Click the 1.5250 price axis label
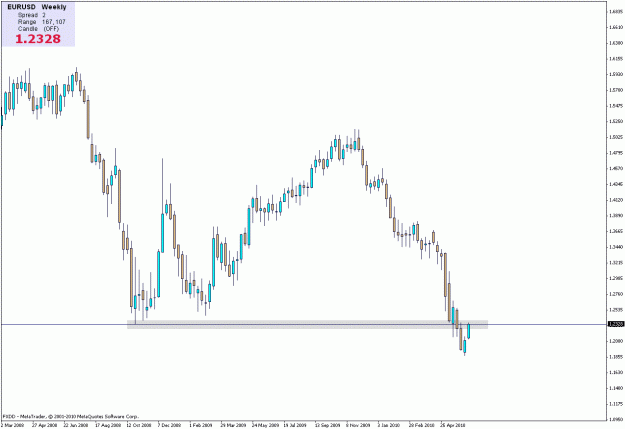625x429 pixels. point(616,121)
